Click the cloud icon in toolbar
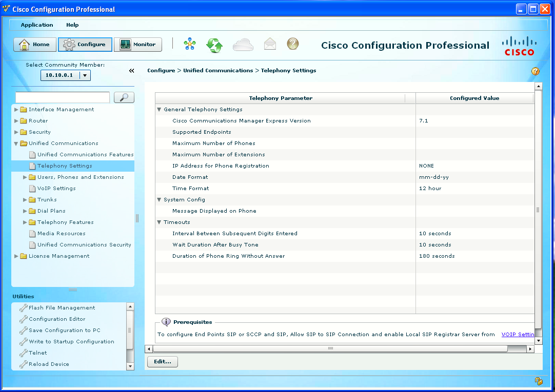This screenshot has width=555, height=392. tap(243, 45)
